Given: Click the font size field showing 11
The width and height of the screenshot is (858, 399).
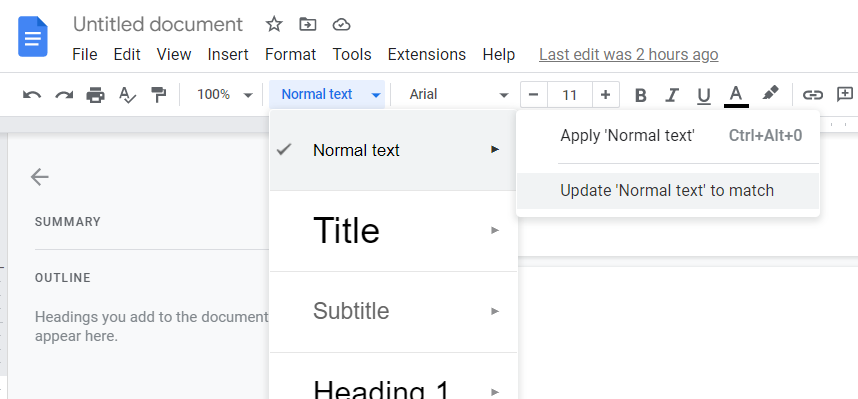Looking at the screenshot, I should pyautogui.click(x=570, y=95).
